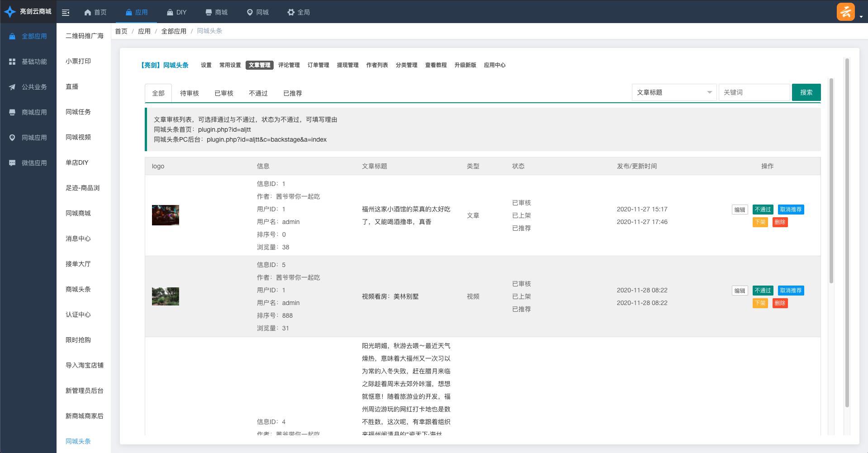Open the 全局 gear settings icon
Viewport: 868px width, 453px height.
291,13
